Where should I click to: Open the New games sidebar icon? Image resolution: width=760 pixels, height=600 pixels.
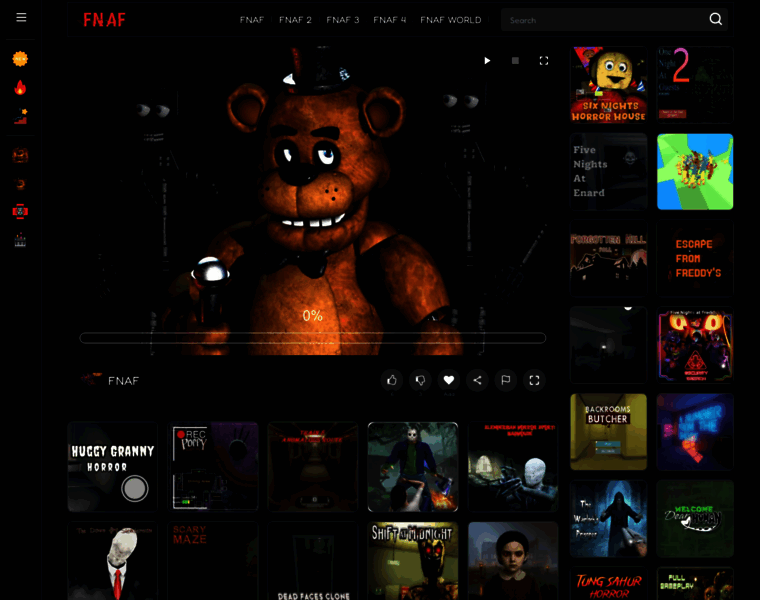pos(20,59)
